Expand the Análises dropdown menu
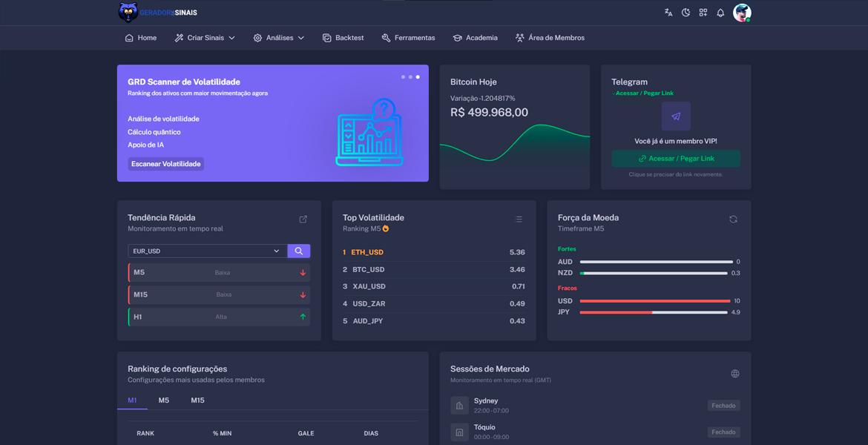Image resolution: width=868 pixels, height=445 pixels. coord(279,38)
